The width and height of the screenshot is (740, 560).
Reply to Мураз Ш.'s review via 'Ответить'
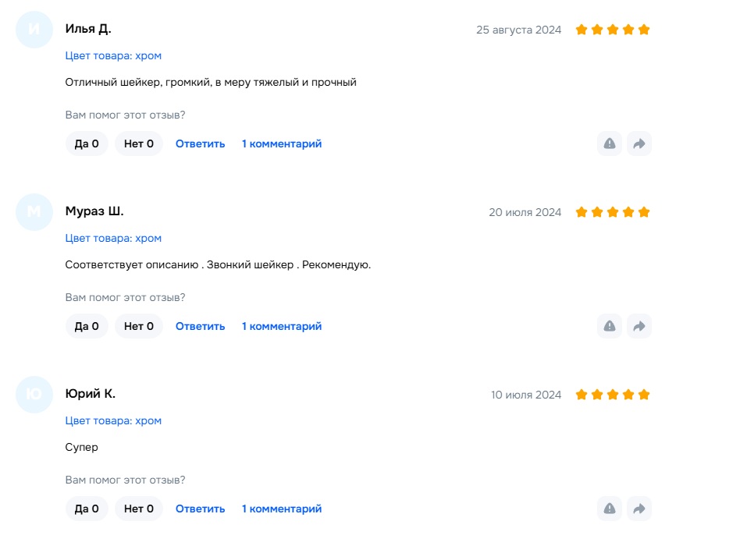(x=200, y=326)
